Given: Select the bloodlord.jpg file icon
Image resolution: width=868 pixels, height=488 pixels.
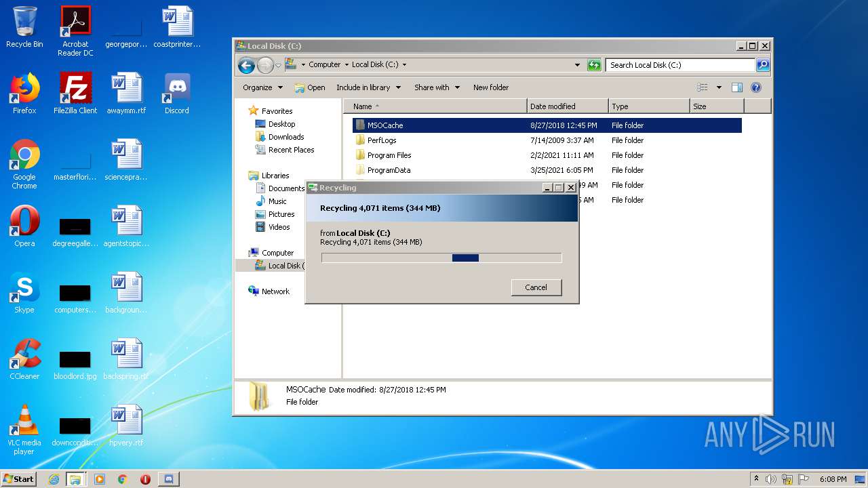Looking at the screenshot, I should click(x=75, y=365).
